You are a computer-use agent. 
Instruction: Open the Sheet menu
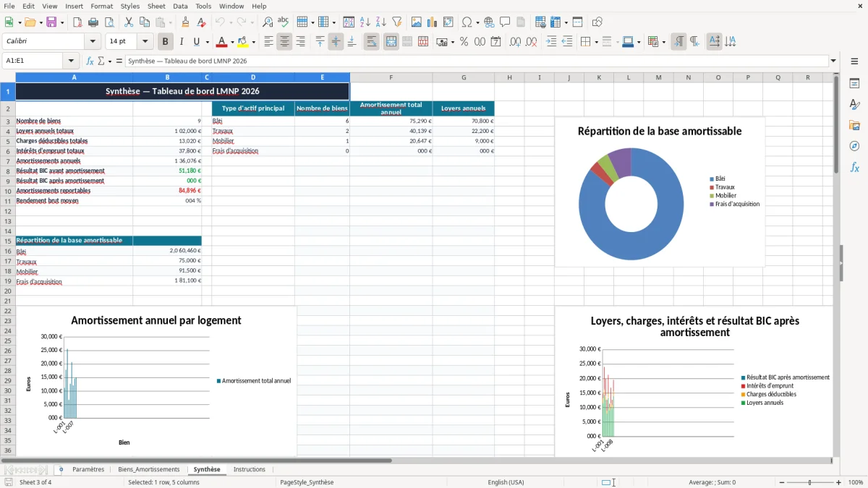(156, 6)
